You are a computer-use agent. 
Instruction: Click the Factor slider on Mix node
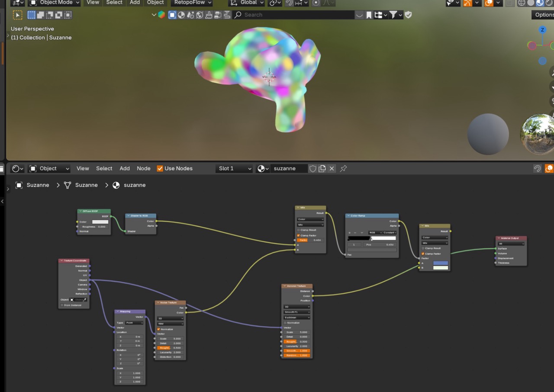click(310, 240)
